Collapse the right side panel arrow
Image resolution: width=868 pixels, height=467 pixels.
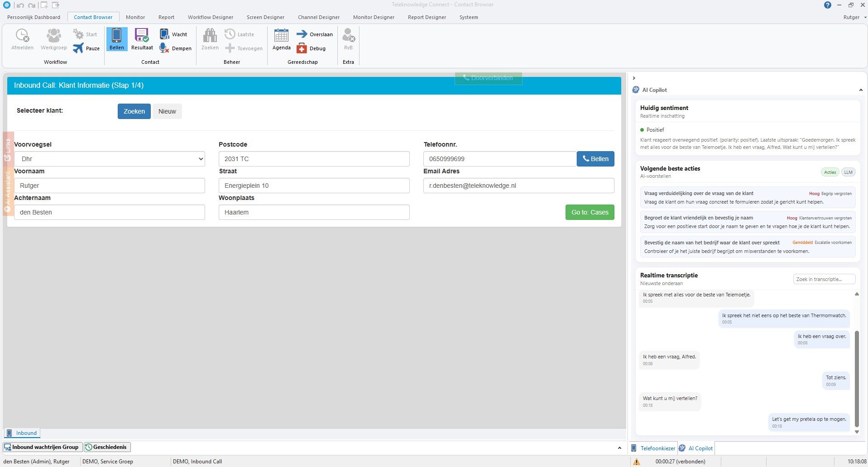(634, 78)
